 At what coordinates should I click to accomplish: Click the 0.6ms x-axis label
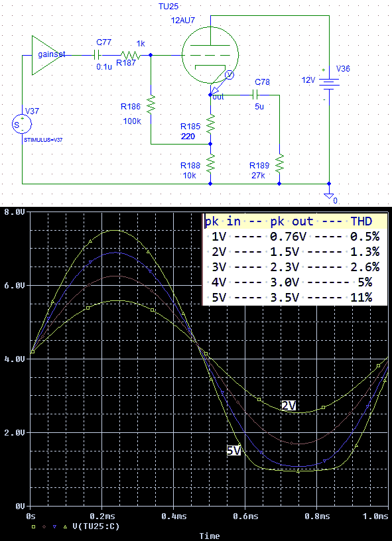click(x=245, y=516)
